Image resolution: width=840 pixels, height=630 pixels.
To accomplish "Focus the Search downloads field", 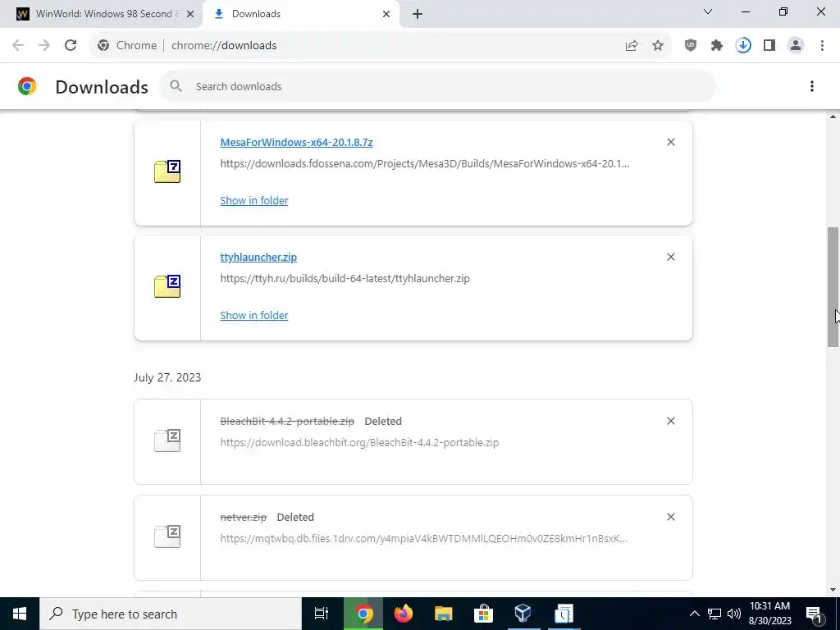I will coord(436,86).
